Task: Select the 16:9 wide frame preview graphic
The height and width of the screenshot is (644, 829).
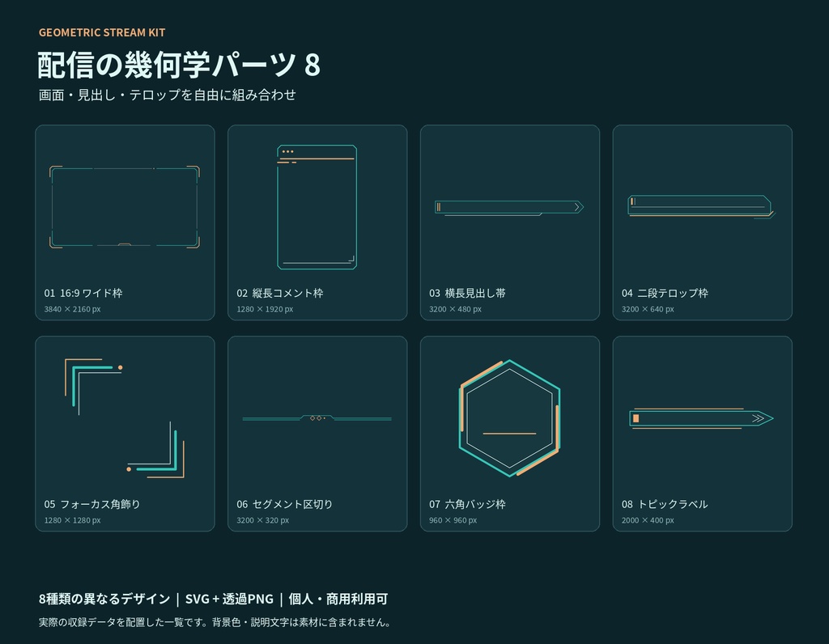Action: [125, 206]
